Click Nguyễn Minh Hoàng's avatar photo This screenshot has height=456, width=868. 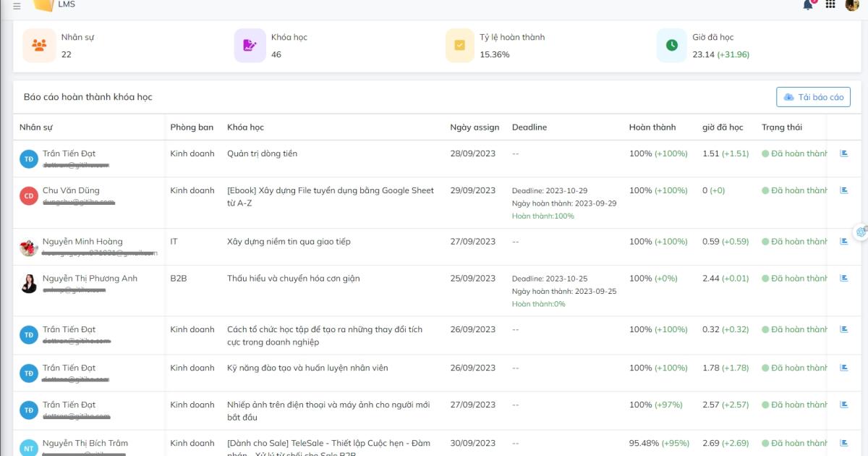[x=29, y=248]
